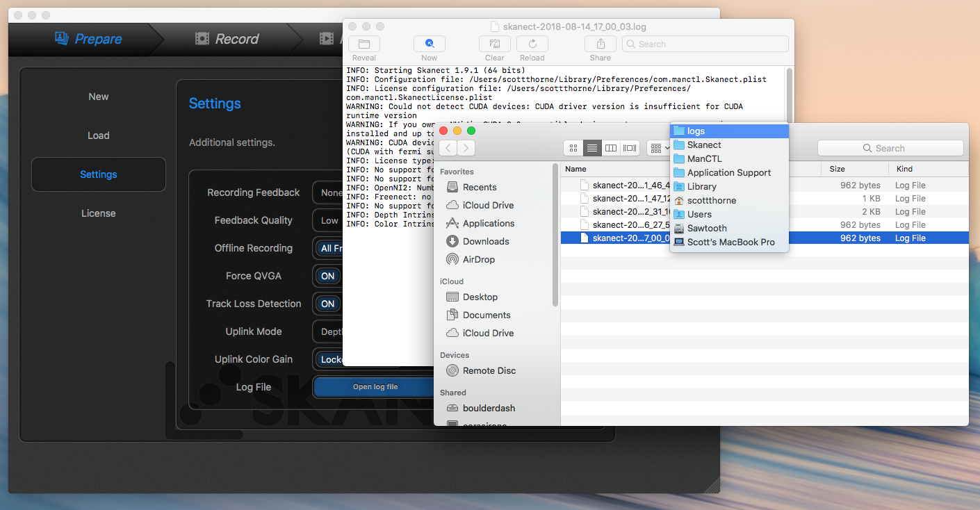
Task: Click Finder's Search field
Action: pos(890,148)
